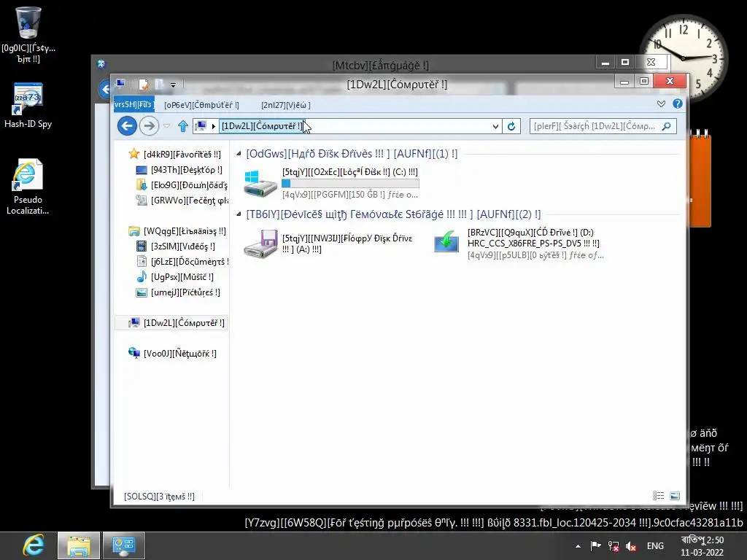Select Pseudo Localization desktop shortcut
The image size is (747, 560).
[x=28, y=187]
